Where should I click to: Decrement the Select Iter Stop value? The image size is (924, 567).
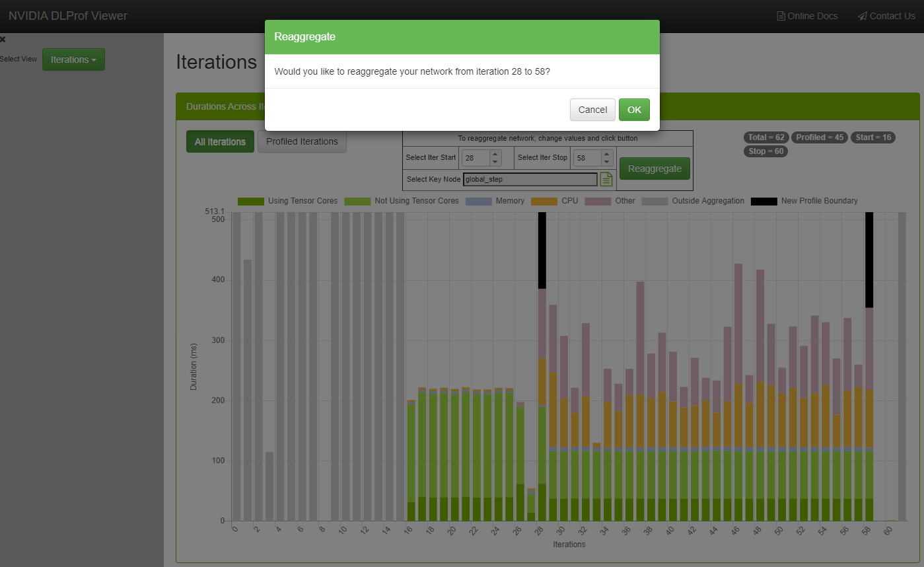click(x=607, y=162)
